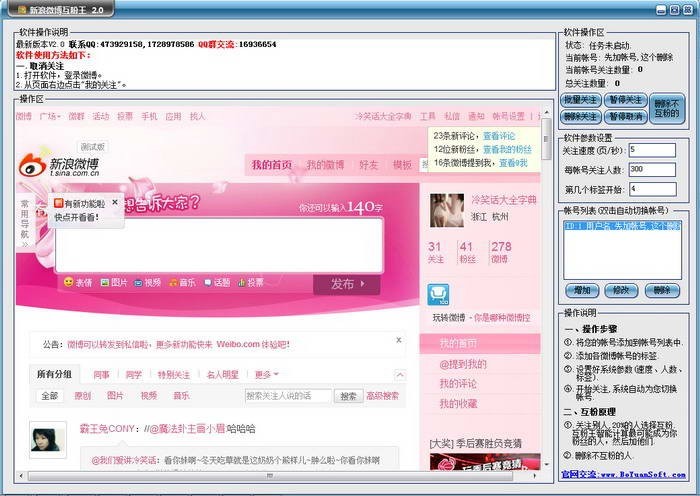
Task: Open 通知 notifications link
Action: click(476, 117)
